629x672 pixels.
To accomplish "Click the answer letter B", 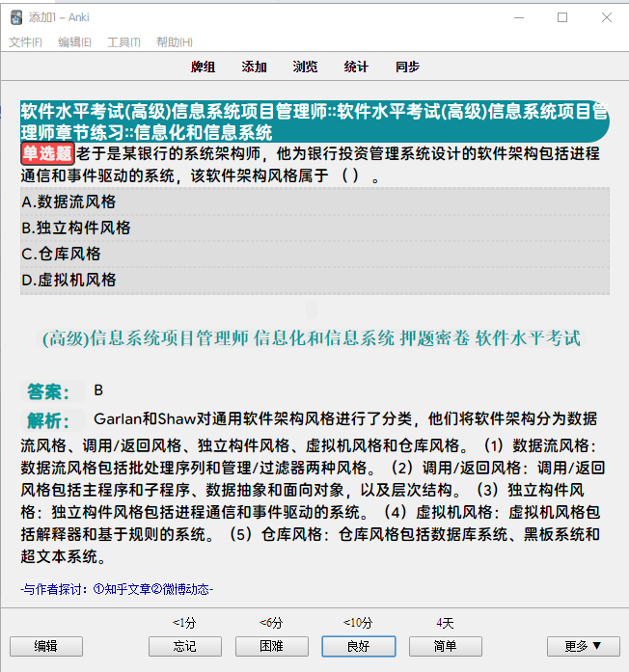I will [98, 390].
